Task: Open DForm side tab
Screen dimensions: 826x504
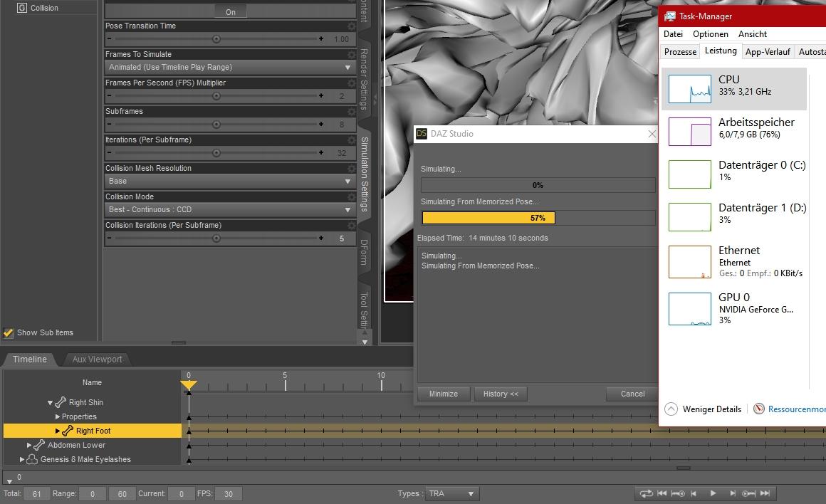Action: [364, 252]
